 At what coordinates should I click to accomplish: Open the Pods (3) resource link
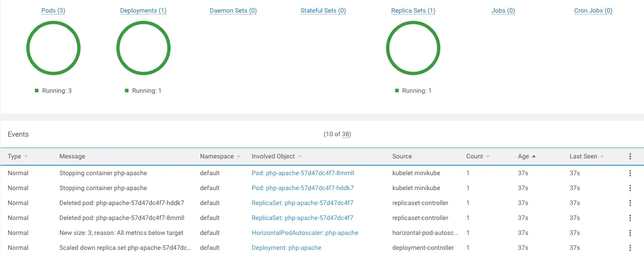(53, 10)
